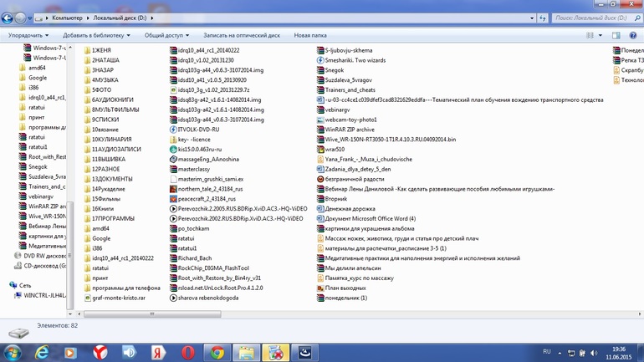Select Сеть in the navigation pane
Image resolution: width=644 pixels, height=362 pixels.
tap(25, 285)
